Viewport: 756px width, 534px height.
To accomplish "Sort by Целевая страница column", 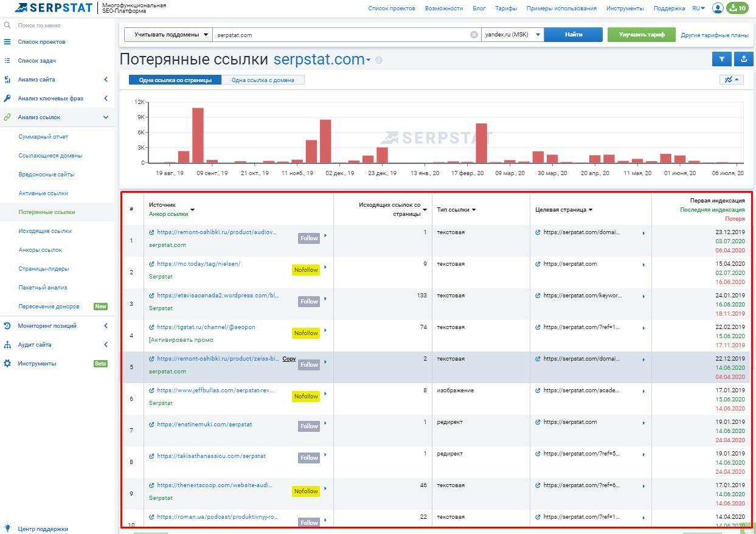I will tap(564, 210).
